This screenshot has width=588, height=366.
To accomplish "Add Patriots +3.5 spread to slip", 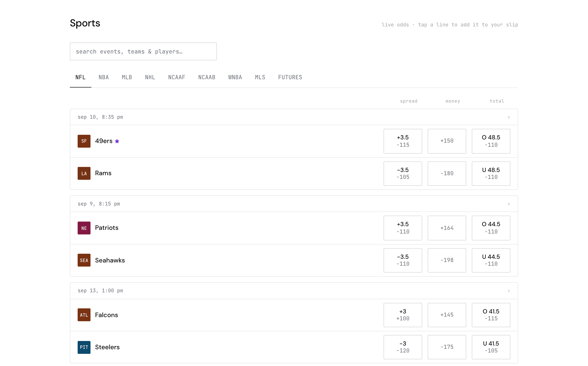I will 403,228.
